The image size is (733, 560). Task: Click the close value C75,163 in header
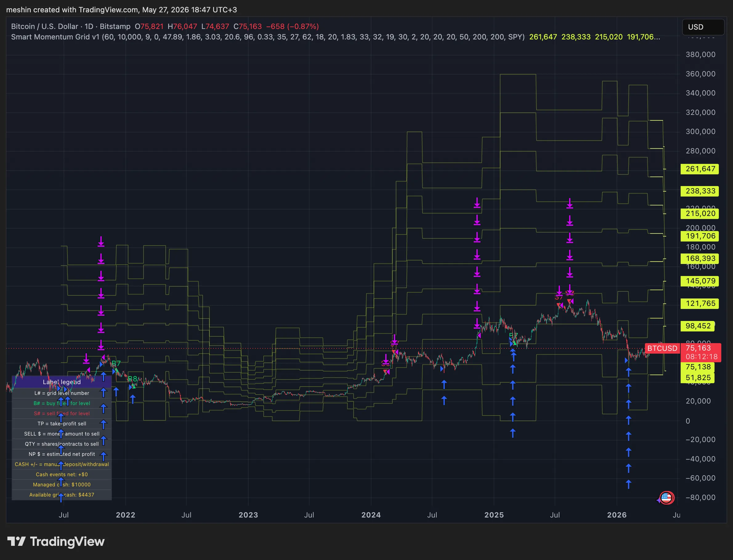pyautogui.click(x=248, y=26)
